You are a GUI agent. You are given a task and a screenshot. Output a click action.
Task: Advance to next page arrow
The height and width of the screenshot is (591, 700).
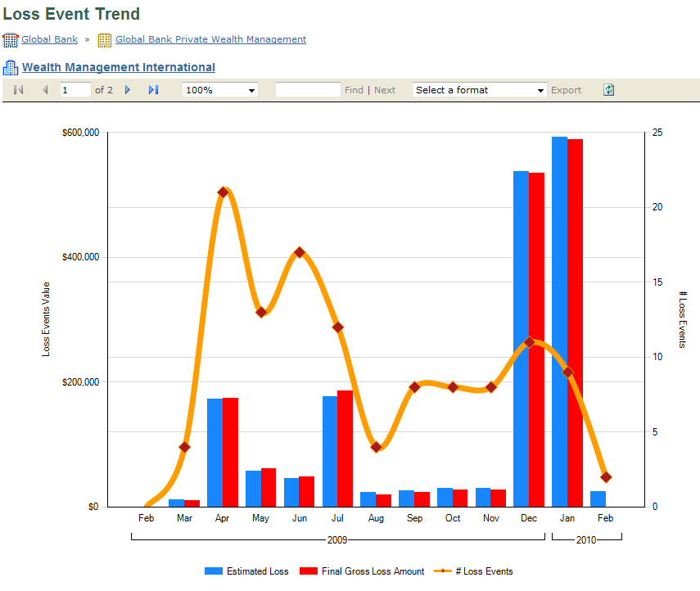point(128,90)
